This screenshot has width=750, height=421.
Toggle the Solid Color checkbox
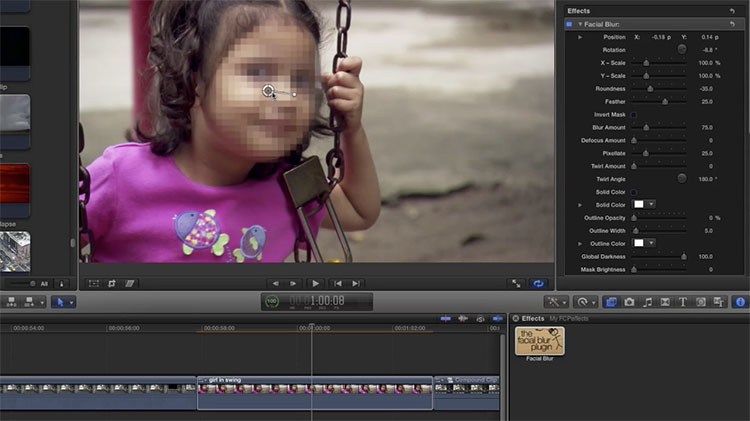pyautogui.click(x=633, y=192)
